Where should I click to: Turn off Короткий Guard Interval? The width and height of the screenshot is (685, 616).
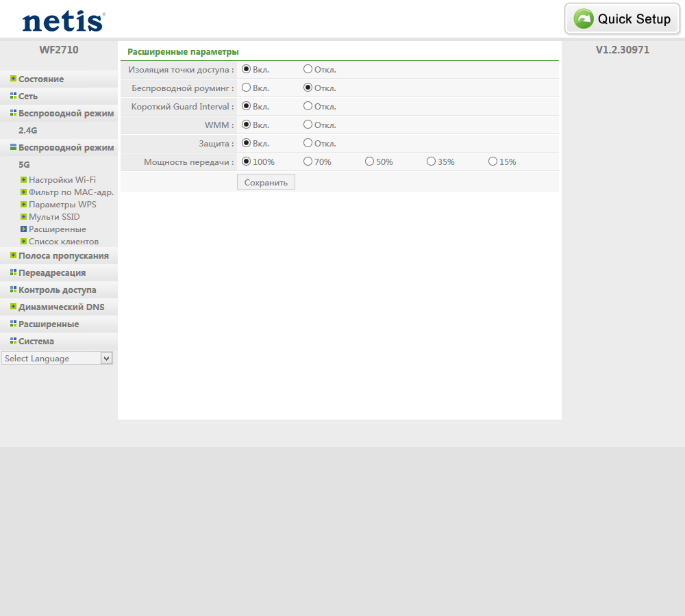coord(308,106)
